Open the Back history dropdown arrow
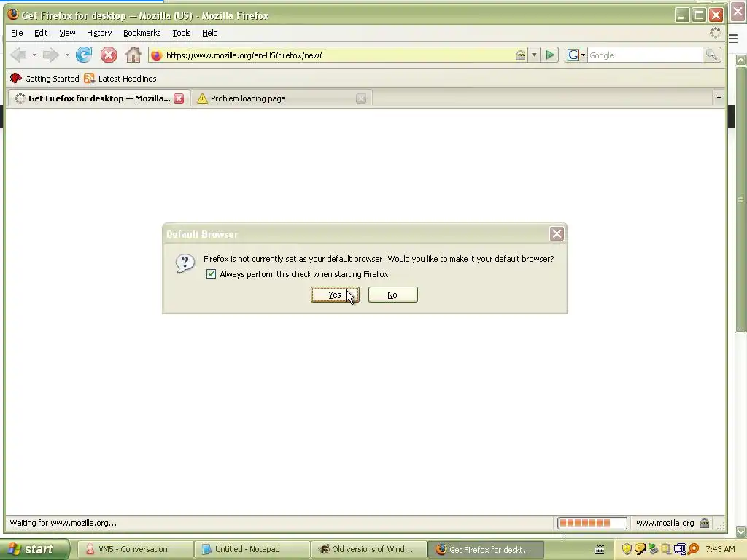 pos(34,55)
